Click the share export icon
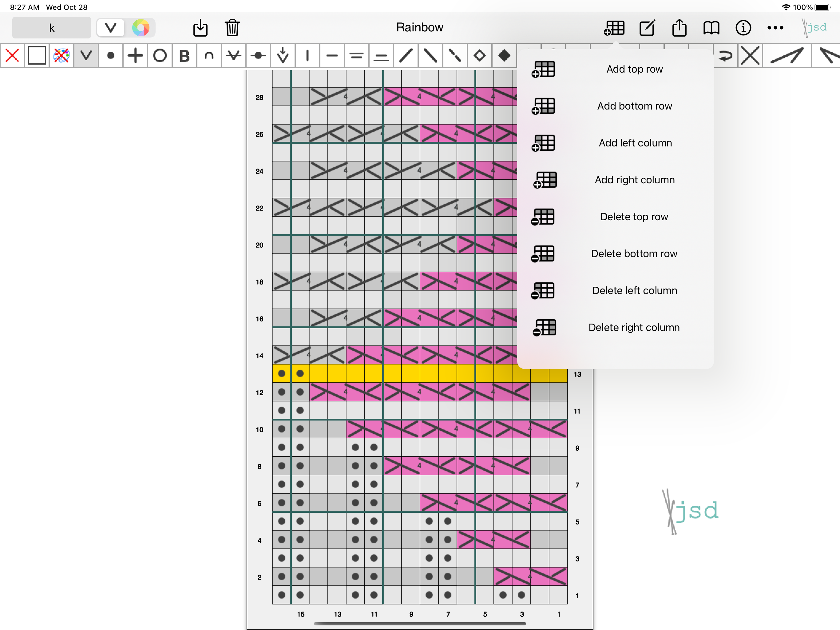Image resolution: width=840 pixels, height=630 pixels. coord(679,28)
